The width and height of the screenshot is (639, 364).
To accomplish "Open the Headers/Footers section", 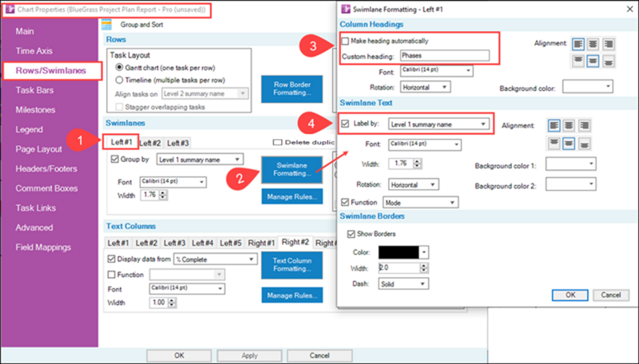I will pyautogui.click(x=46, y=168).
